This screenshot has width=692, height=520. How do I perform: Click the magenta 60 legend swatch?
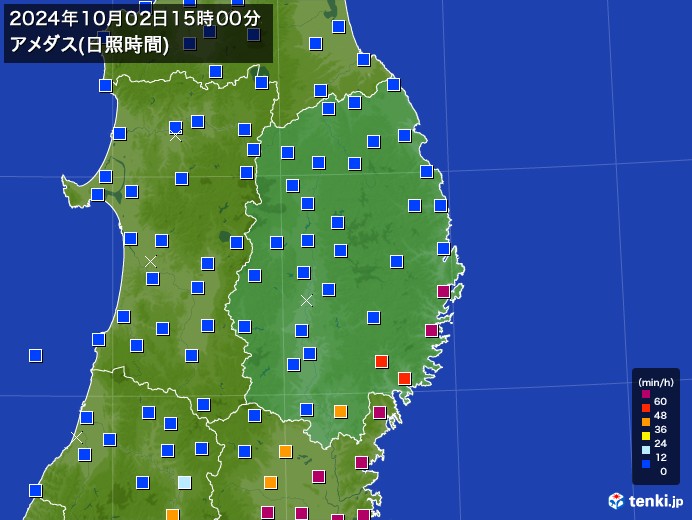click(x=646, y=394)
